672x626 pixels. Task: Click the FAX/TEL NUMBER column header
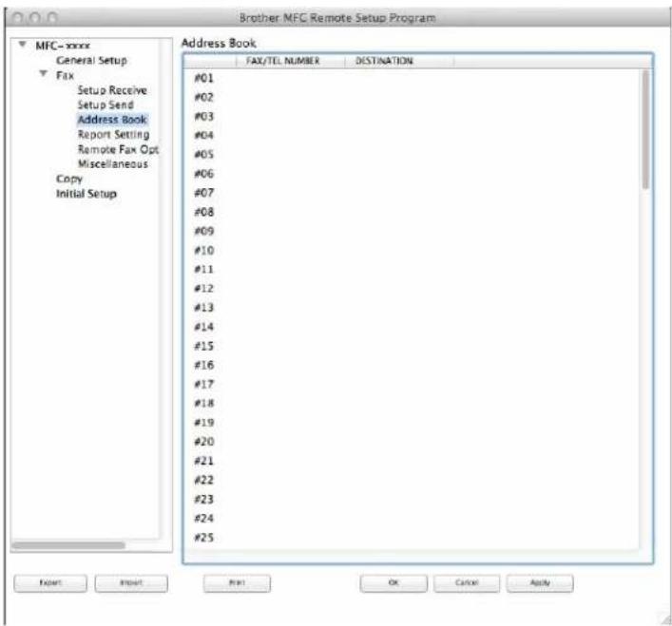click(x=291, y=61)
